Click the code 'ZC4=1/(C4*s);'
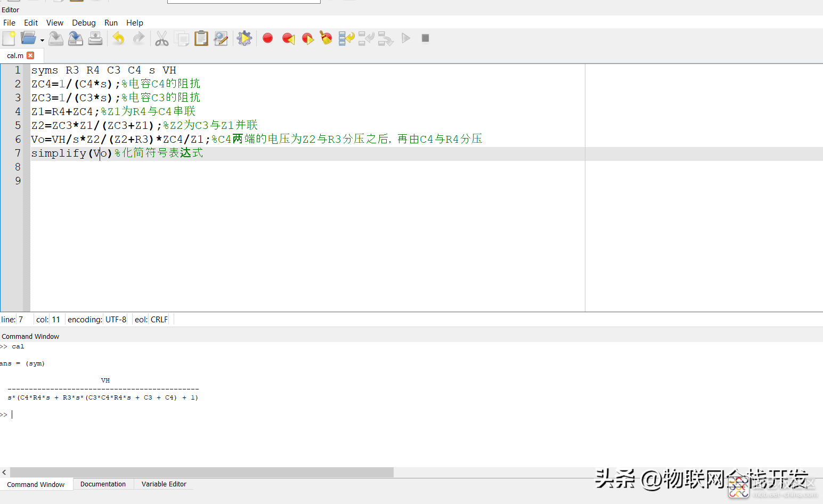823x504 pixels. point(76,84)
